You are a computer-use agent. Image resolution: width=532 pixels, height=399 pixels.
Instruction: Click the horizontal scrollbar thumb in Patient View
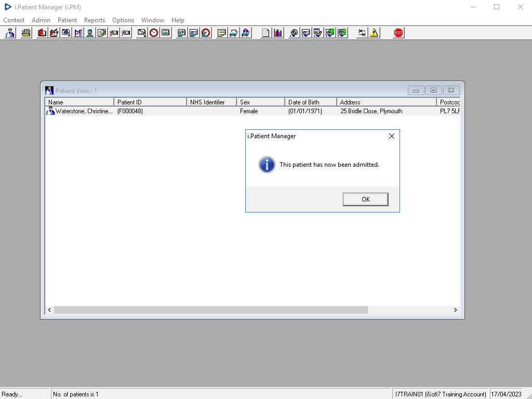[211, 310]
